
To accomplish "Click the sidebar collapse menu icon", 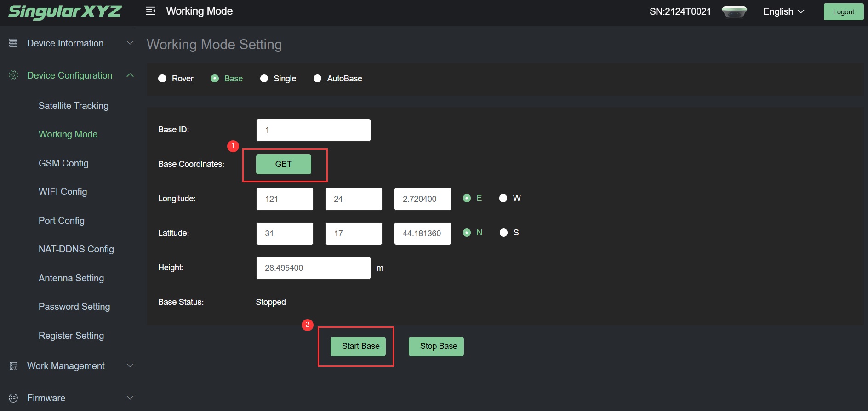I will 150,11.
